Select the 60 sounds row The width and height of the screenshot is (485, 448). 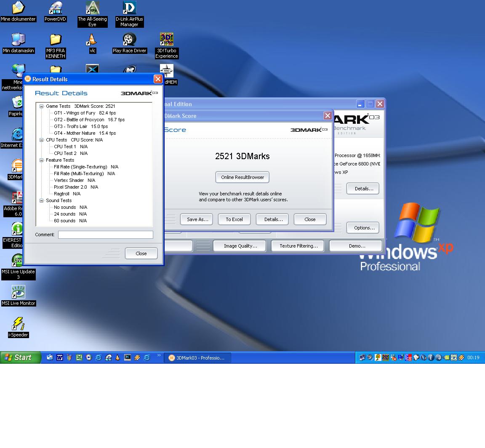[x=70, y=221]
